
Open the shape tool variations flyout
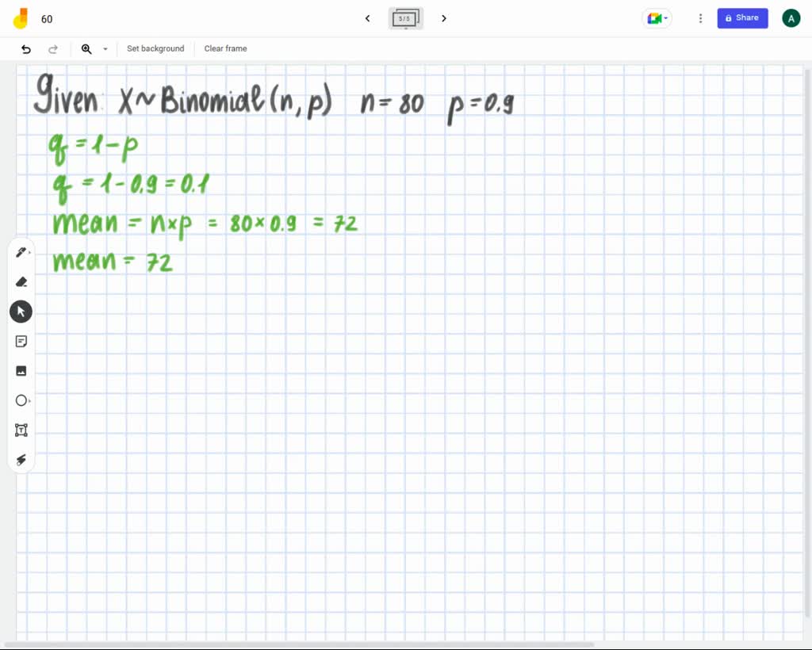[32, 400]
